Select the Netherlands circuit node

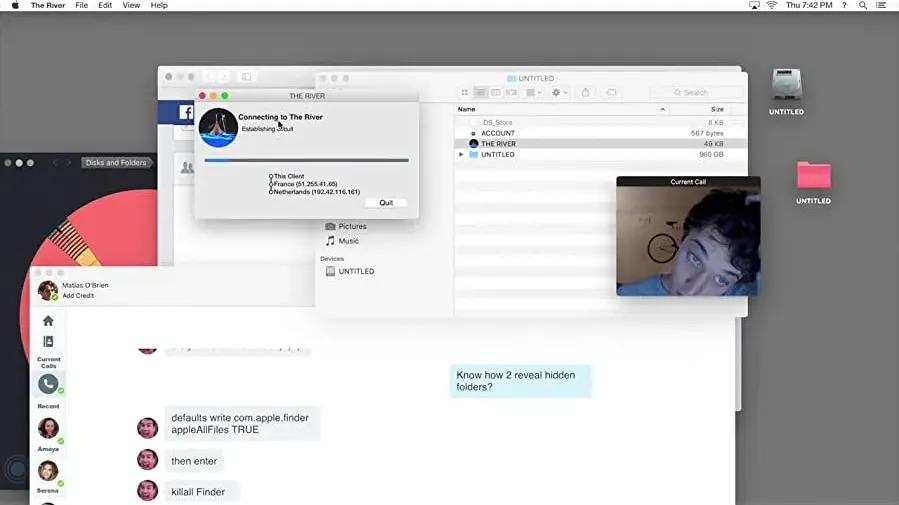coord(314,192)
